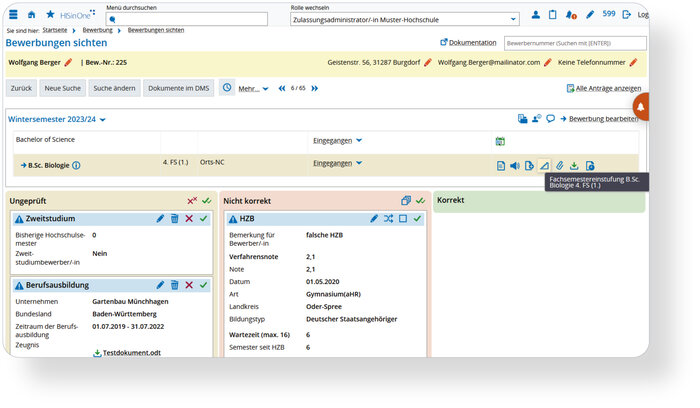Click the orange floating bell button
700x408 pixels.
click(641, 107)
